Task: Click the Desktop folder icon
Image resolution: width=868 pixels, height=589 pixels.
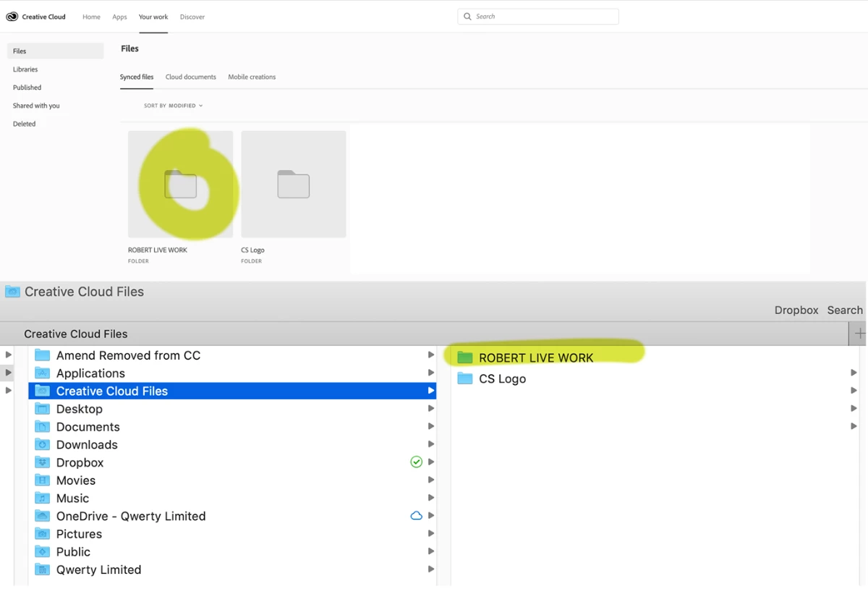Action: point(43,409)
